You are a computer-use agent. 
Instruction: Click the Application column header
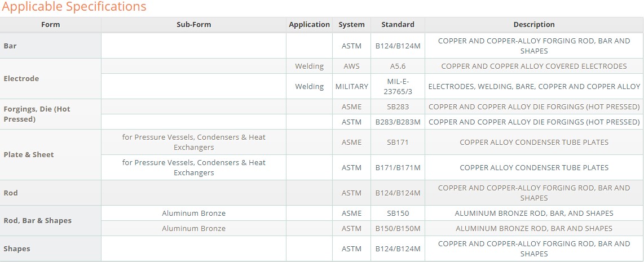(x=309, y=25)
